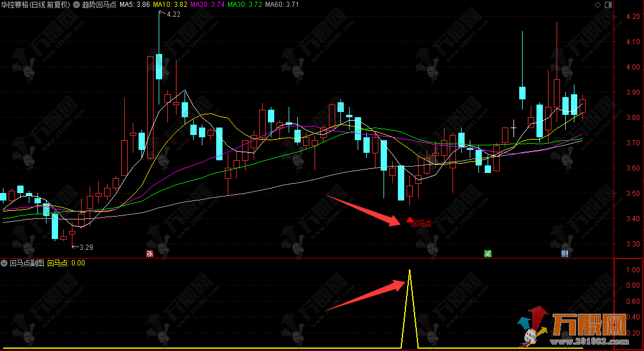Click the blue 财 event marker
The image size is (644, 351).
click(x=565, y=254)
